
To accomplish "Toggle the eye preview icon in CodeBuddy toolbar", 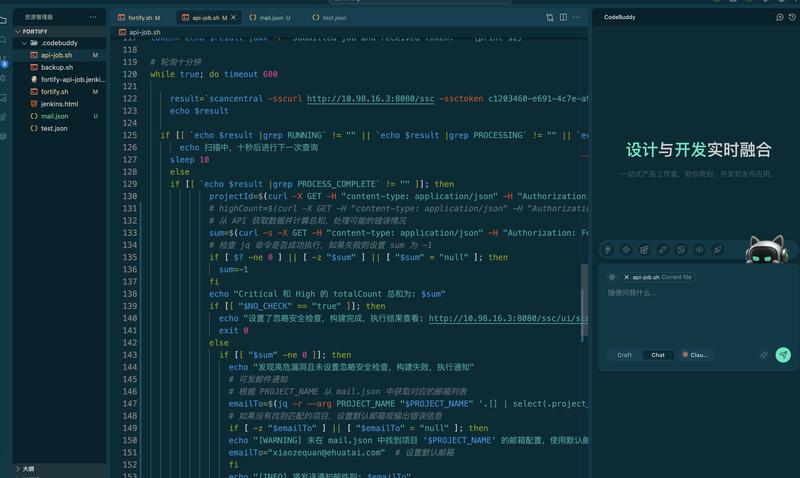I will 699,250.
